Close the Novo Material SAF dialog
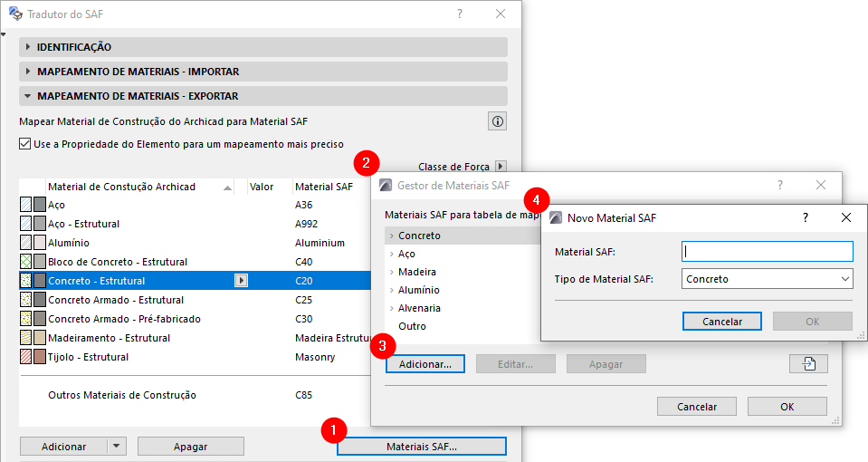Viewport: 868px width, 462px height. pyautogui.click(x=846, y=217)
